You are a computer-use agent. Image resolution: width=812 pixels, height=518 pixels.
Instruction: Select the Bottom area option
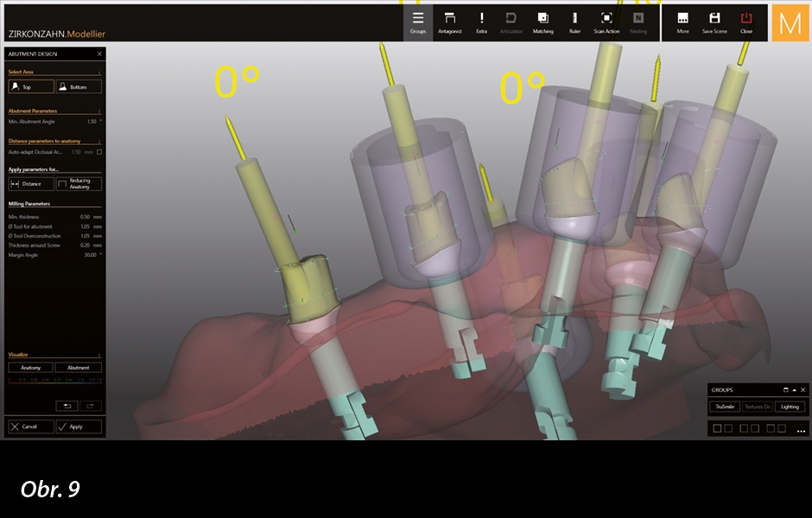point(79,87)
